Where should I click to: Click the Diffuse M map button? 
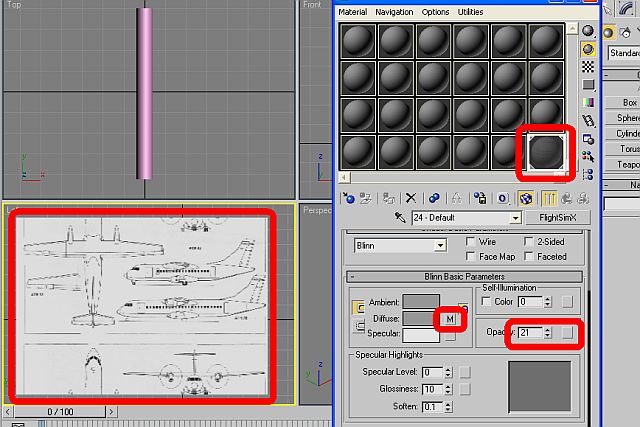coord(450,319)
